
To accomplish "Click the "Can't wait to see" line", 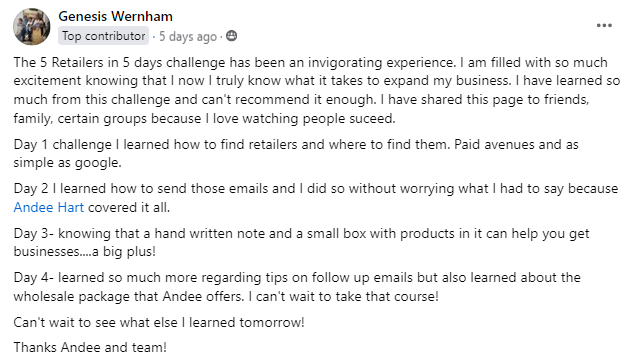I will pyautogui.click(x=159, y=322).
